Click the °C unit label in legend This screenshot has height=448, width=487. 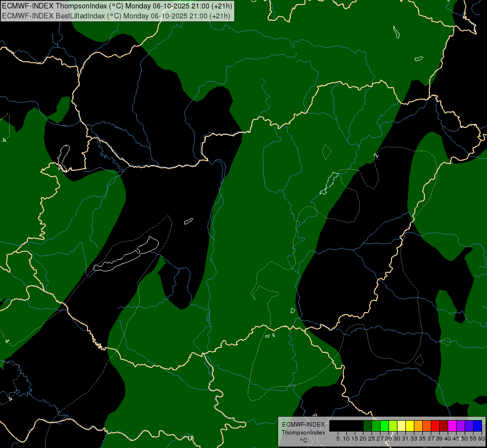(x=304, y=441)
